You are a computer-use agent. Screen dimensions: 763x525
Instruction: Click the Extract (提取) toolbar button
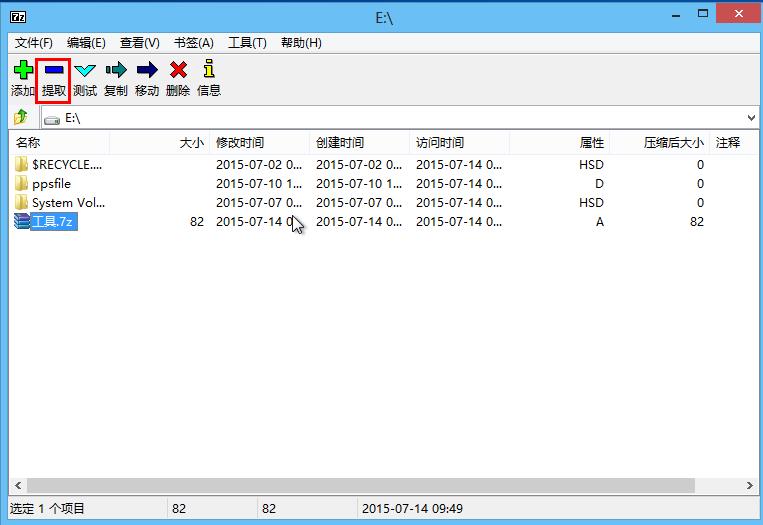point(54,80)
